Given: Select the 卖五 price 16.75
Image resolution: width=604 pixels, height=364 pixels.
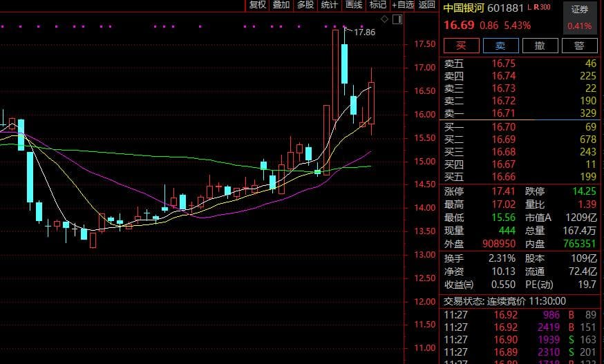Looking at the screenshot, I should click(504, 64).
